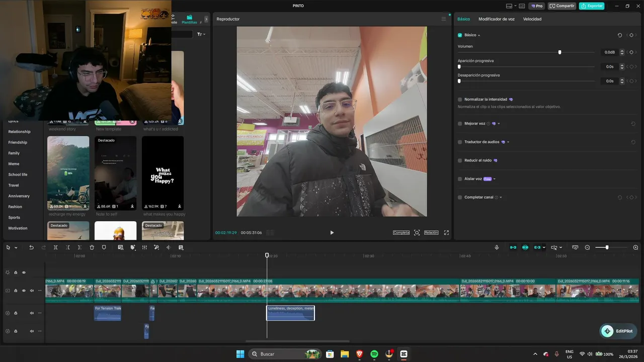644x362 pixels.
Task: Add a marker with the shield icon
Action: point(104,247)
